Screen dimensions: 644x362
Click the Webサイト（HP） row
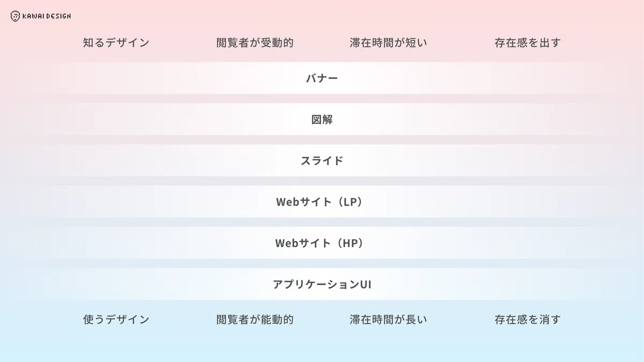322,243
